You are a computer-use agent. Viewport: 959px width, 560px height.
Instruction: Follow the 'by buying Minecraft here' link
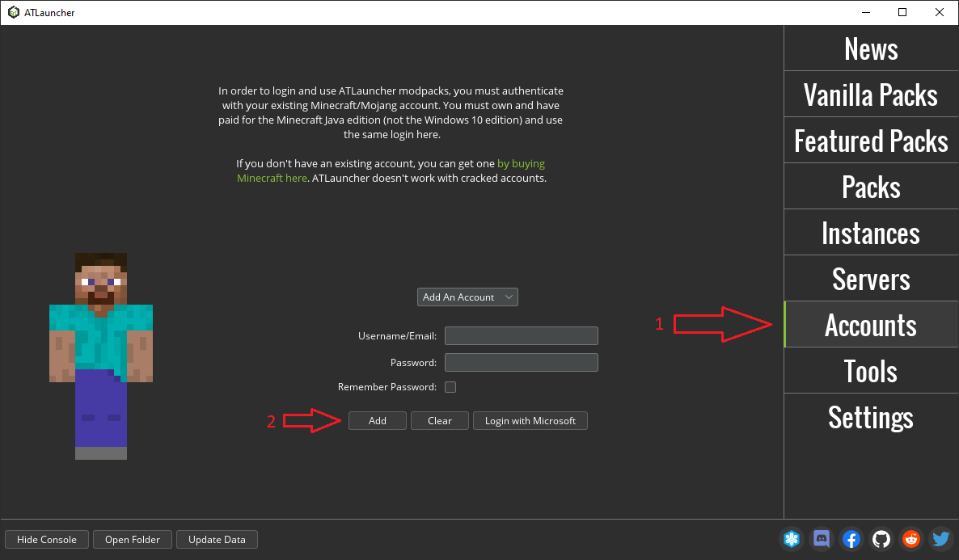(391, 171)
